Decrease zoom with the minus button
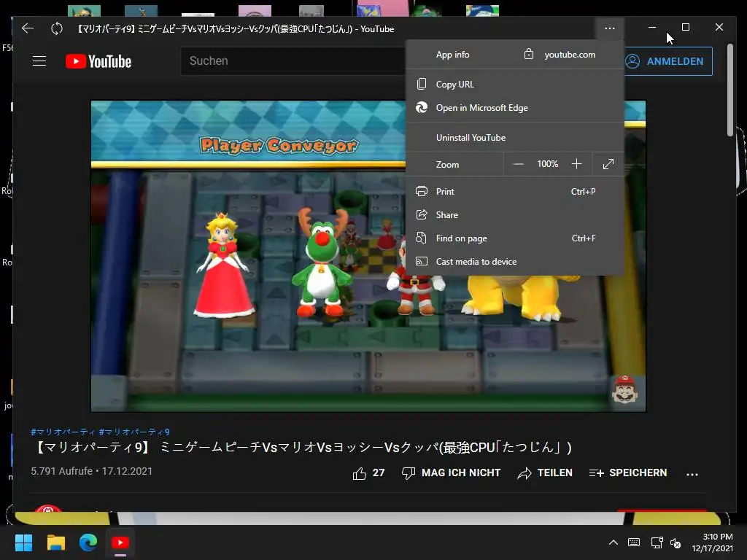747x560 pixels. (x=519, y=164)
